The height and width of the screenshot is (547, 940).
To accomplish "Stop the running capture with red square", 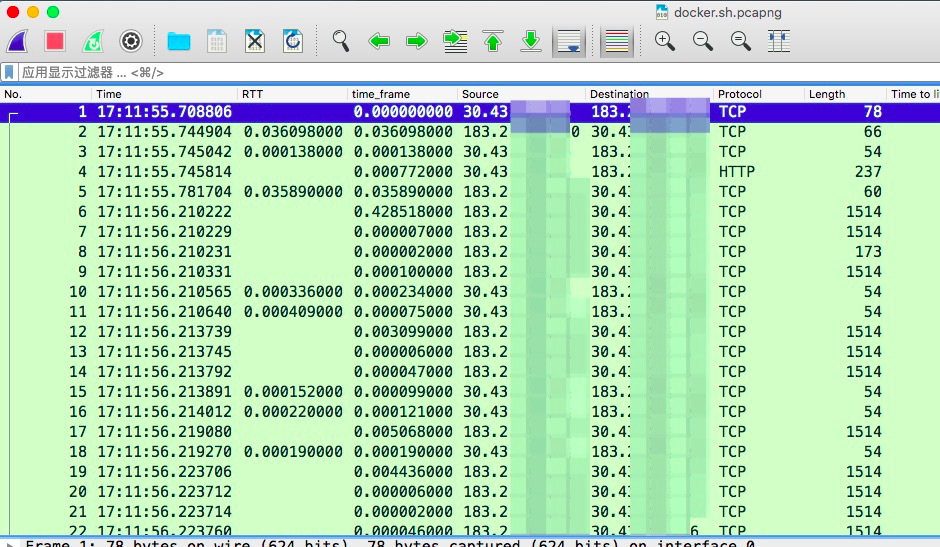I will tap(55, 41).
